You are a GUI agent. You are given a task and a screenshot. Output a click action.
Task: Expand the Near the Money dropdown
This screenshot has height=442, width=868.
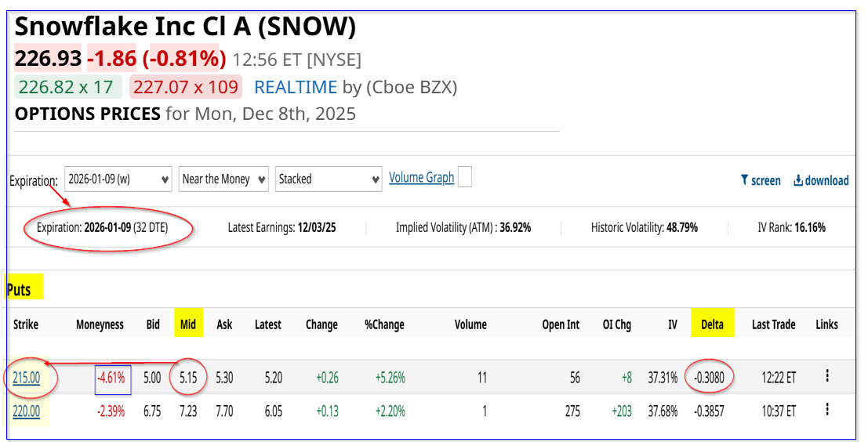point(223,179)
